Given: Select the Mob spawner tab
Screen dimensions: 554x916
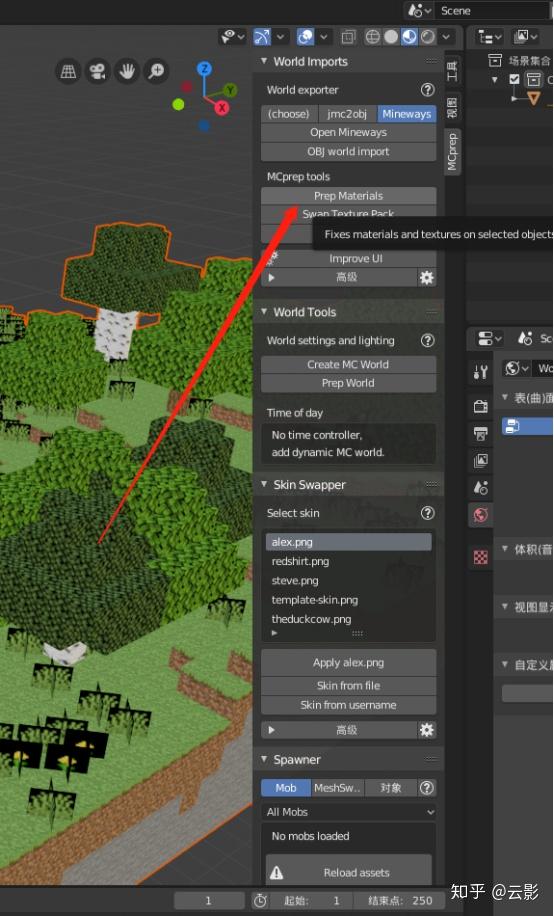Looking at the screenshot, I should [x=286, y=787].
